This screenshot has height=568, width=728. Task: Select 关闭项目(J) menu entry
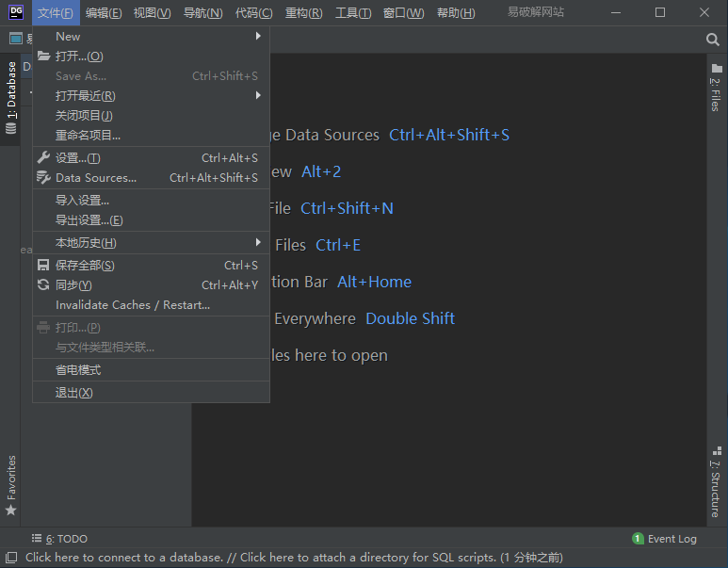tap(151, 115)
